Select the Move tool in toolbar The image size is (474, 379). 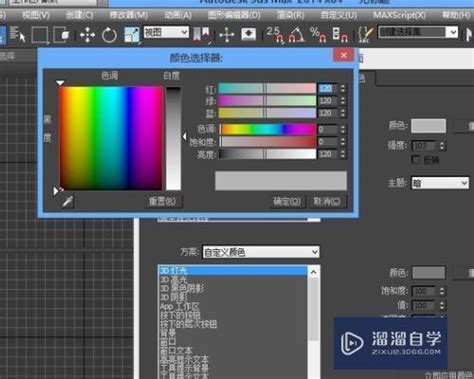tap(87, 35)
